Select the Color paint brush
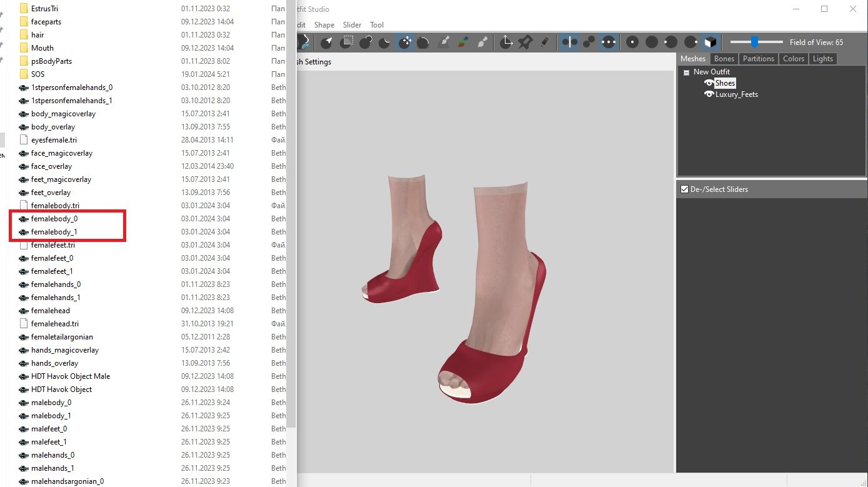The image size is (868, 487). pos(462,42)
